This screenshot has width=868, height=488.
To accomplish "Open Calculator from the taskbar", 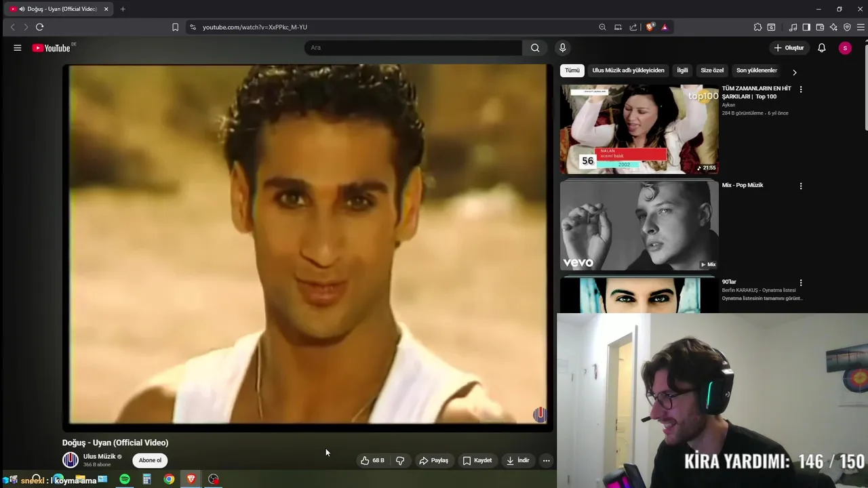I will pos(146,479).
